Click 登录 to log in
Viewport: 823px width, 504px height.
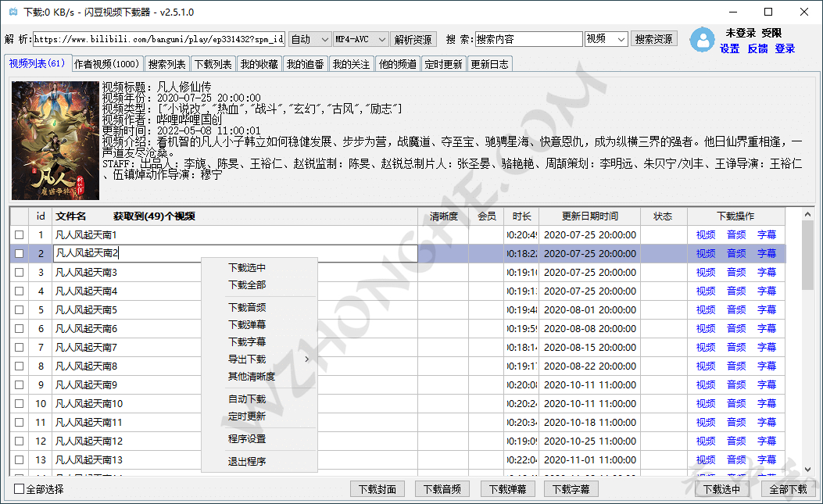(784, 48)
